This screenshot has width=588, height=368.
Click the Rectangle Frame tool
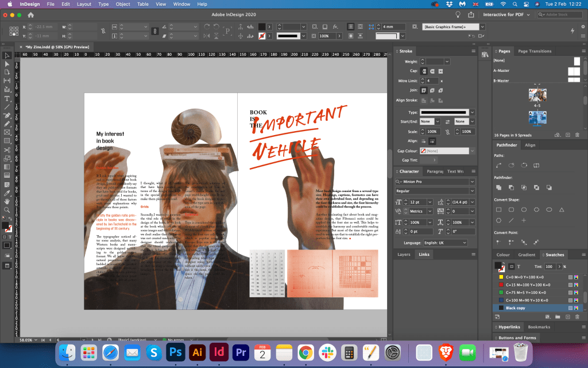[7, 132]
